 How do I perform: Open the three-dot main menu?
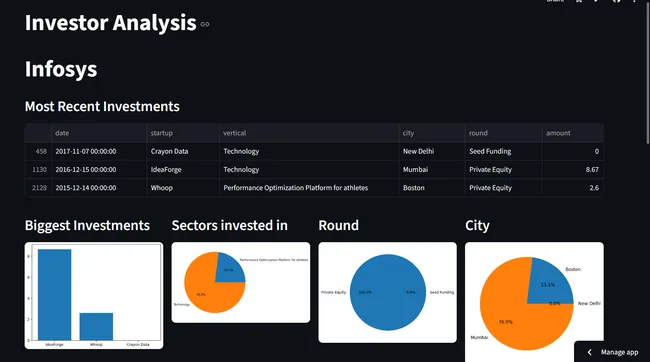[634, 1]
